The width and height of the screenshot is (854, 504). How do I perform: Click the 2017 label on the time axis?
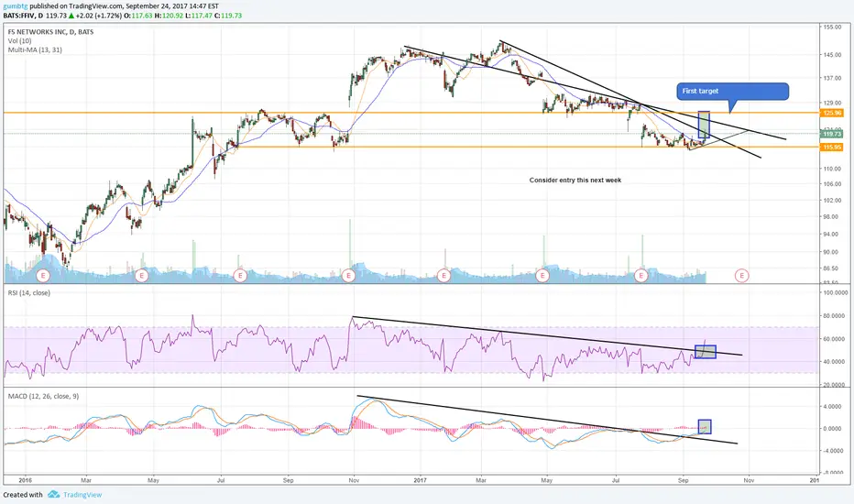point(420,480)
